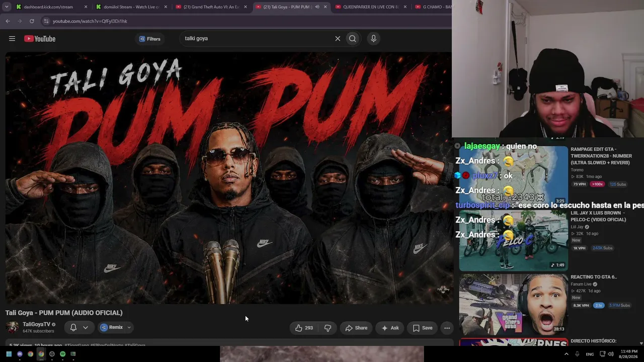The width and height of the screenshot is (644, 362).
Task: Open the REACTING TO GTA 6 title
Action: 594,277
